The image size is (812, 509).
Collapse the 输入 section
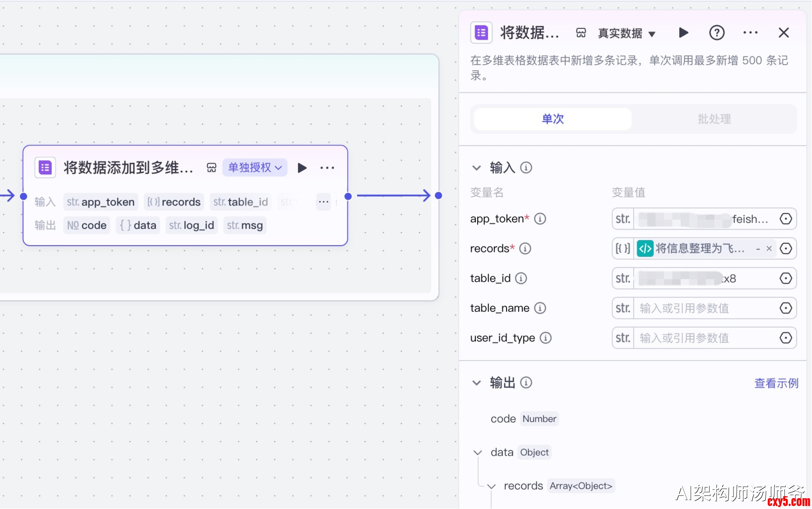click(476, 168)
